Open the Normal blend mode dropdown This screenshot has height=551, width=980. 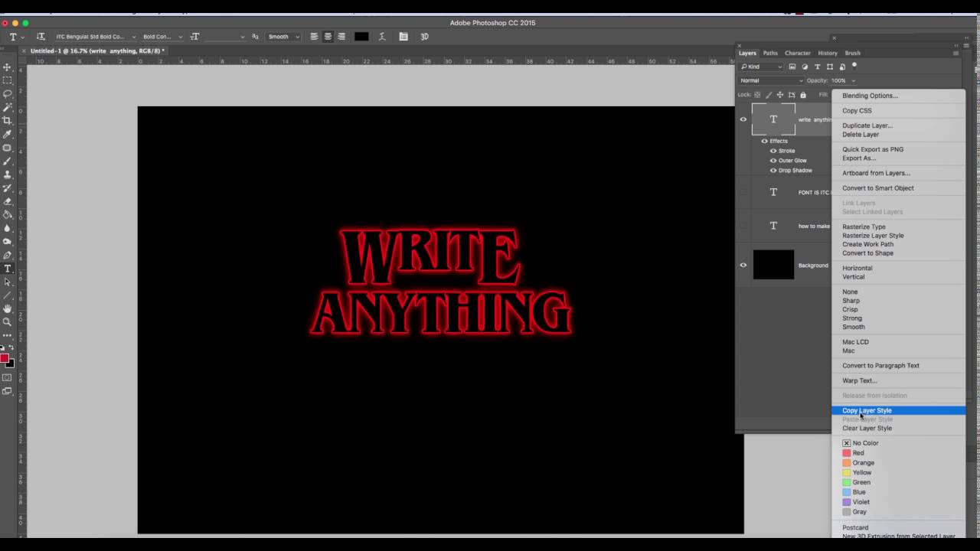[x=771, y=80]
